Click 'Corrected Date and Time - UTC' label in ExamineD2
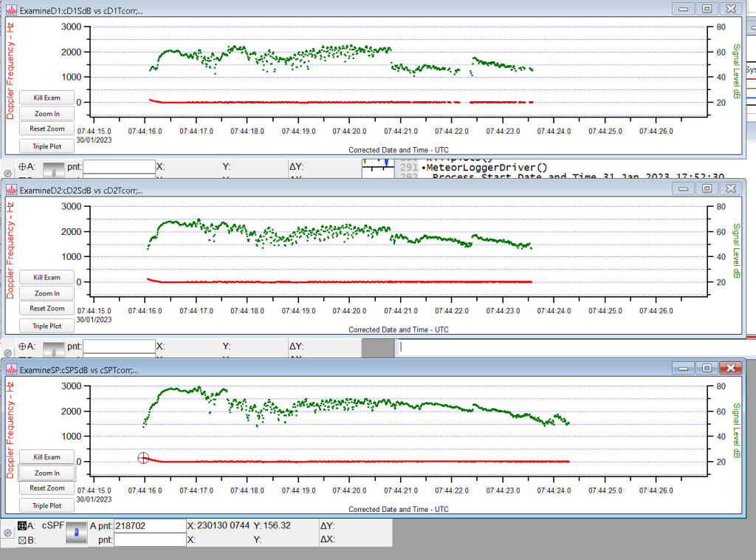Image resolution: width=756 pixels, height=560 pixels. [398, 329]
